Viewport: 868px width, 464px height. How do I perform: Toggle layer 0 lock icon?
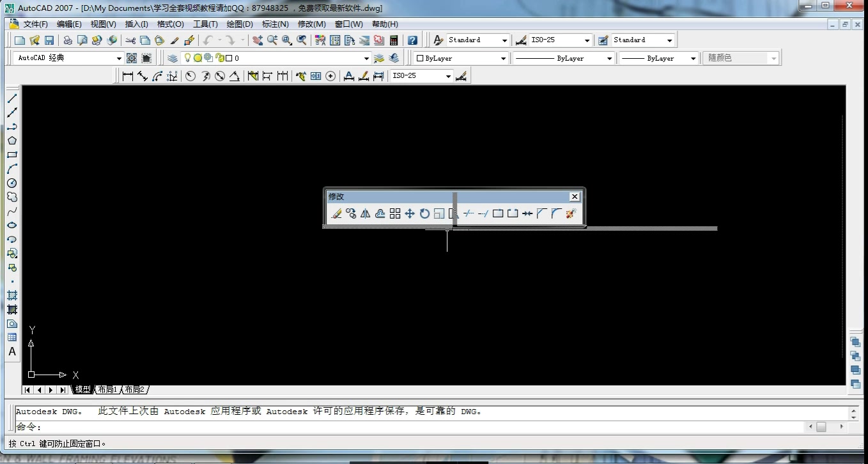(219, 58)
